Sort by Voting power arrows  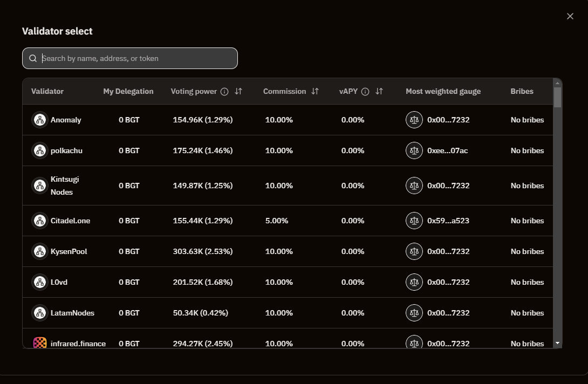coord(238,92)
